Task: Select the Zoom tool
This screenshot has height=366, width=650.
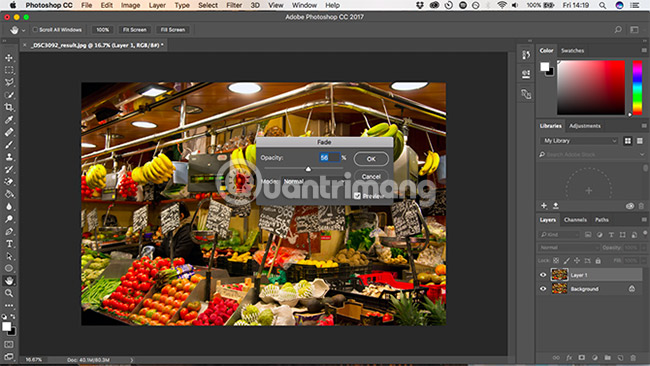Action: click(x=9, y=293)
